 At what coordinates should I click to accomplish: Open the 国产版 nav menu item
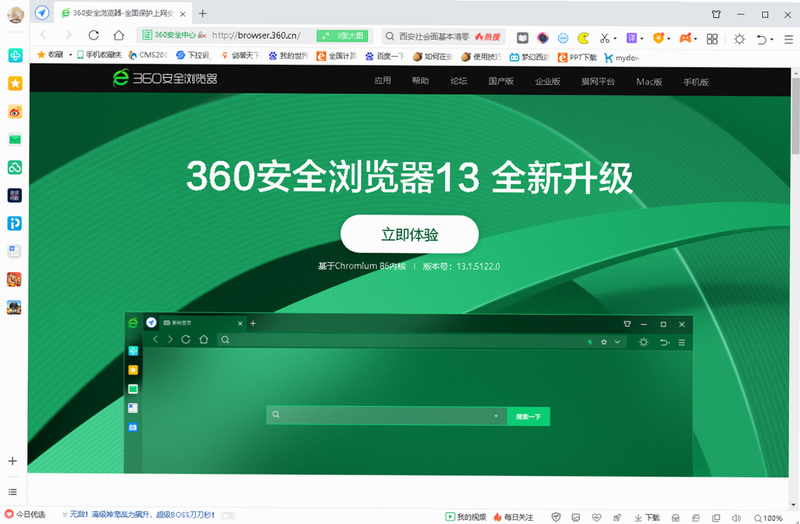point(501,81)
